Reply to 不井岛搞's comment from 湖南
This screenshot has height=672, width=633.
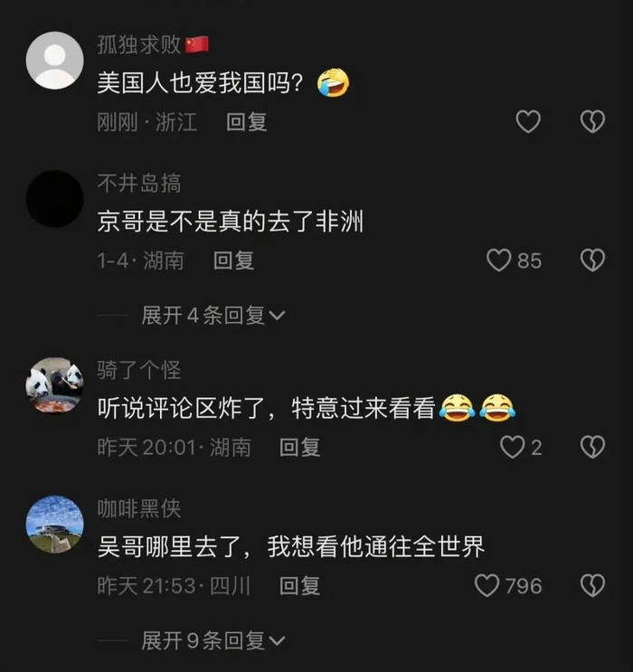click(233, 260)
